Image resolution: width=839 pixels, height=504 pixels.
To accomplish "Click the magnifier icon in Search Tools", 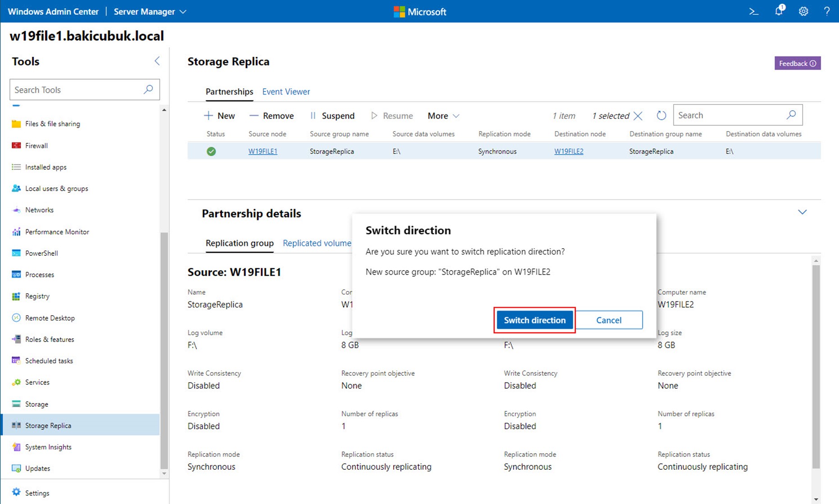I will (148, 89).
